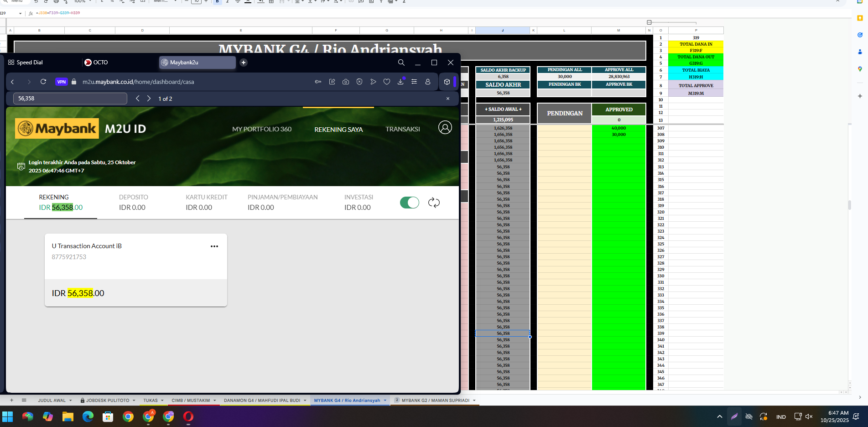
Task: Open the JUDUL AWAL sheet tab dropdown
Action: click(70, 401)
